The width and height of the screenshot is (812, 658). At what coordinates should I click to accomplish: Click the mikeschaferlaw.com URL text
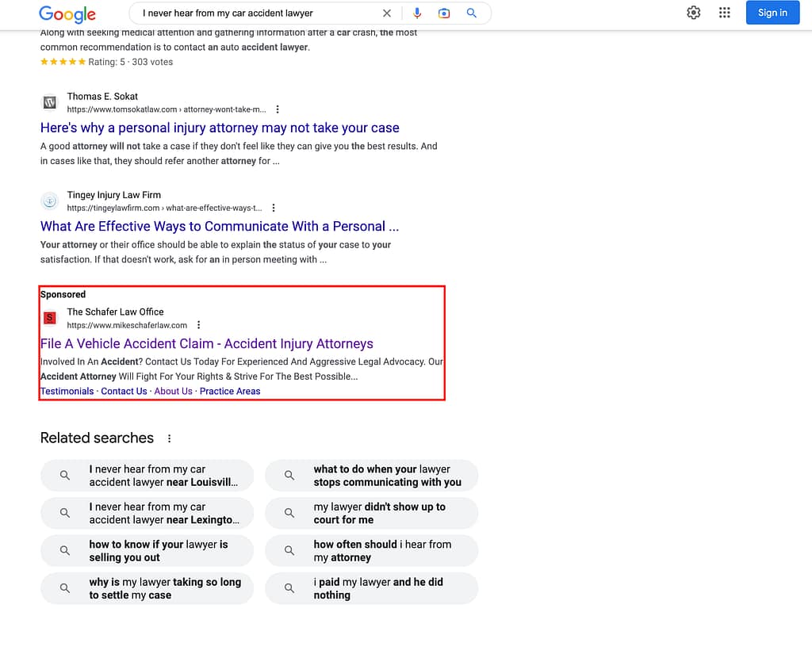[127, 325]
